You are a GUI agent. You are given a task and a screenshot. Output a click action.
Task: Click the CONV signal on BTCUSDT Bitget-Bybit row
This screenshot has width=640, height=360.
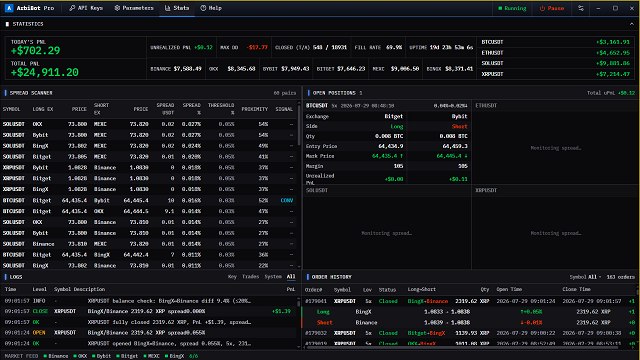(287, 200)
